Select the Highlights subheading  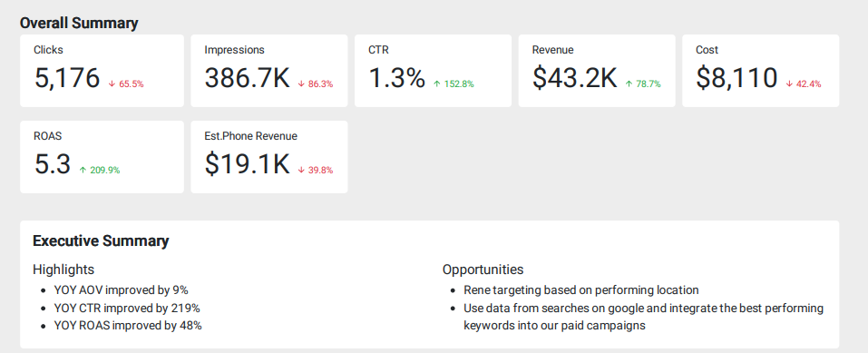tap(63, 270)
